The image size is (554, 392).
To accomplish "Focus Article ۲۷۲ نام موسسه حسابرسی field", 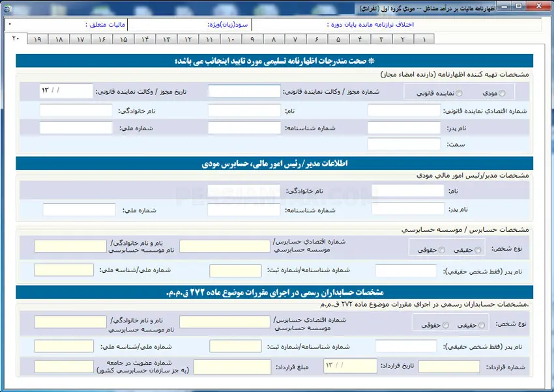I will [70, 322].
